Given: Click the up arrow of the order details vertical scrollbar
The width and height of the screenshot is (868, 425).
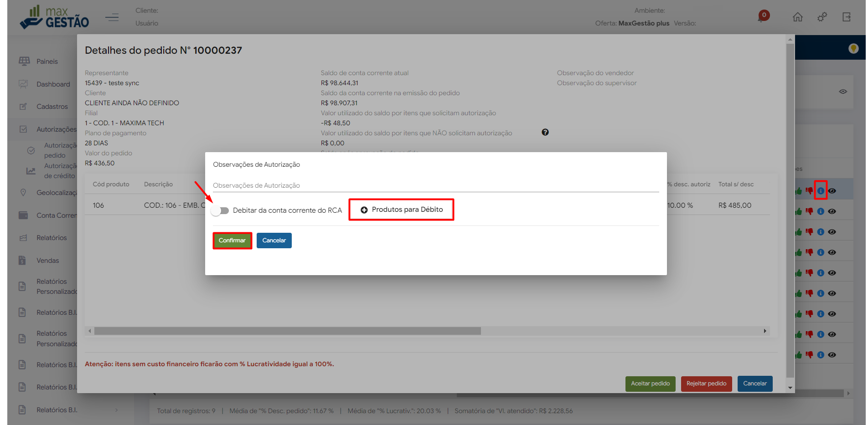Looking at the screenshot, I should point(790,40).
